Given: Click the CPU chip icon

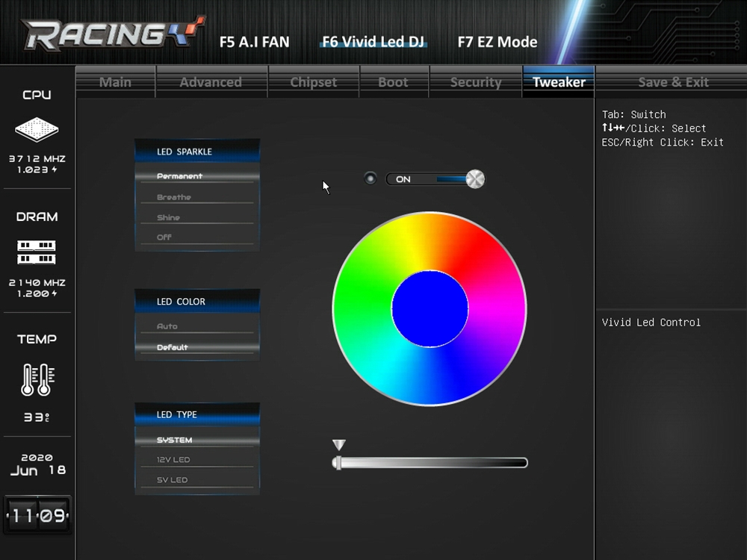Looking at the screenshot, I should [37, 129].
